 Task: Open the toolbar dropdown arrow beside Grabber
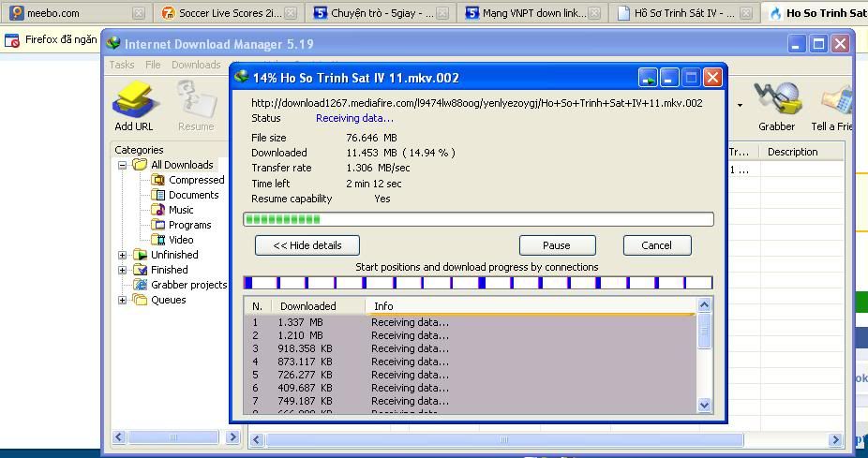coord(741,105)
